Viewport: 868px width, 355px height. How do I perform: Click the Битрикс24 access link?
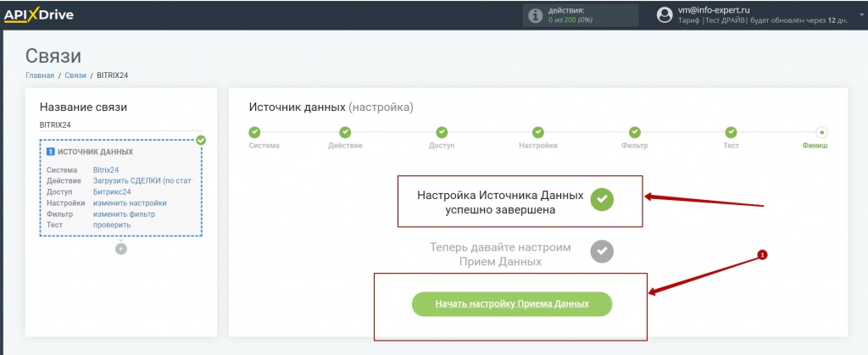(x=112, y=191)
